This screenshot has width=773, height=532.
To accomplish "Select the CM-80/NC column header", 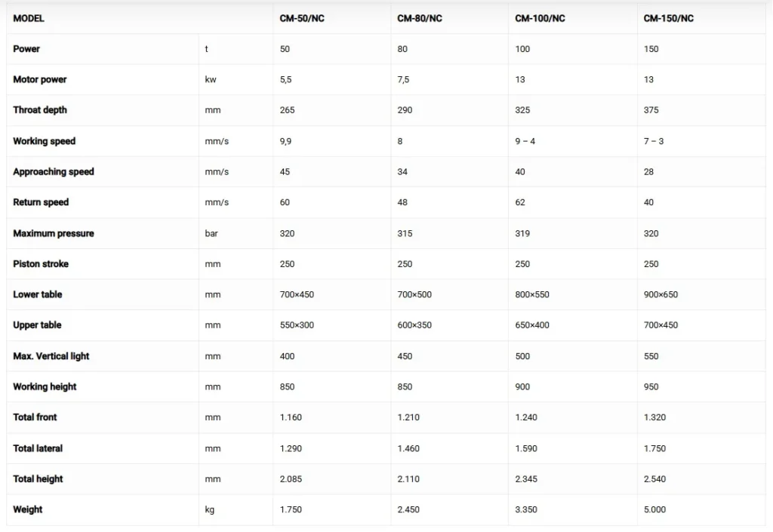I will [x=420, y=18].
